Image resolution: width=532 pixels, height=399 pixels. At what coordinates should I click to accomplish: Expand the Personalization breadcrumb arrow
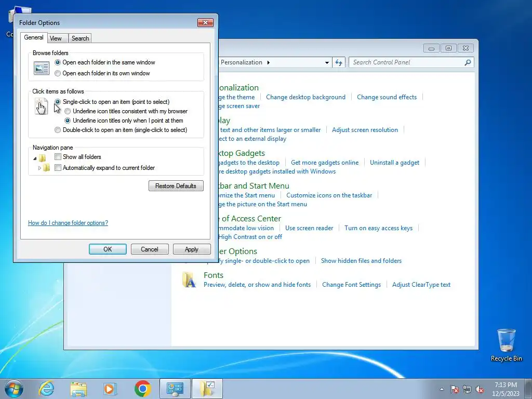(x=269, y=62)
